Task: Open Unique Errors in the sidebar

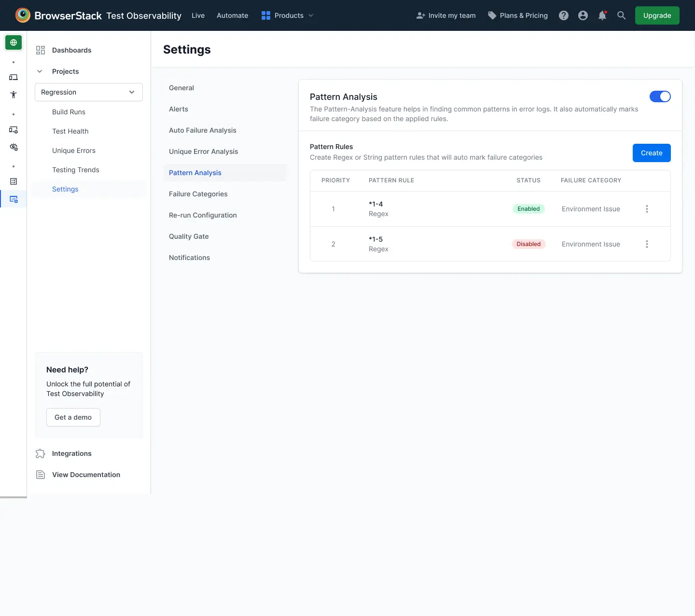Action: [x=74, y=151]
